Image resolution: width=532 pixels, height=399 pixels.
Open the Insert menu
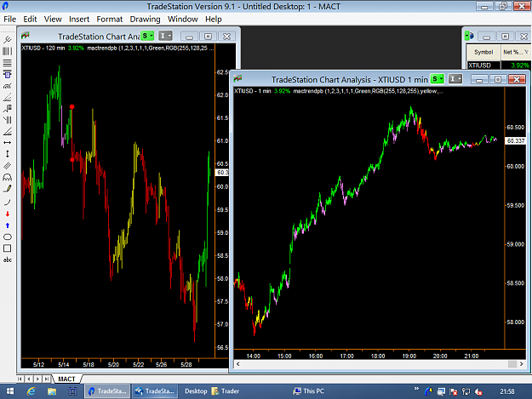[x=79, y=19]
